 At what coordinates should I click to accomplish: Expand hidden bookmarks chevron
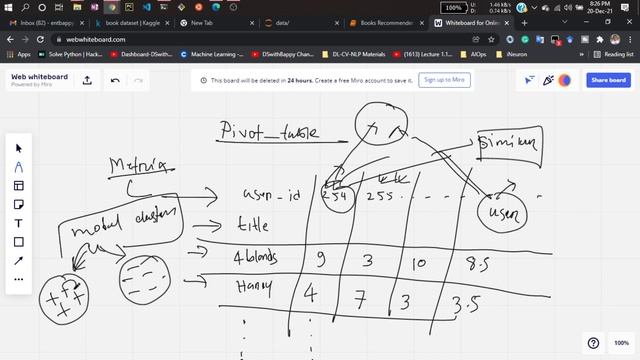(x=582, y=54)
